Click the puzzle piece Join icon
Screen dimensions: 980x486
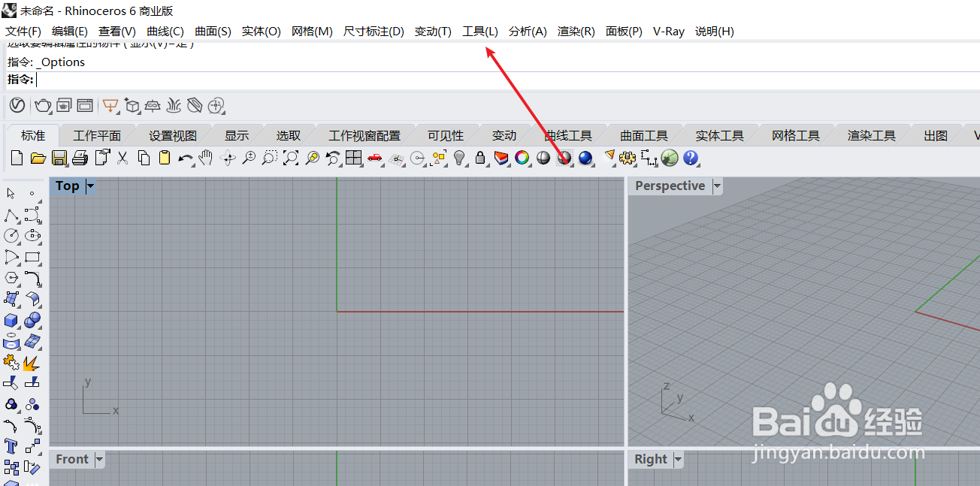point(11,363)
